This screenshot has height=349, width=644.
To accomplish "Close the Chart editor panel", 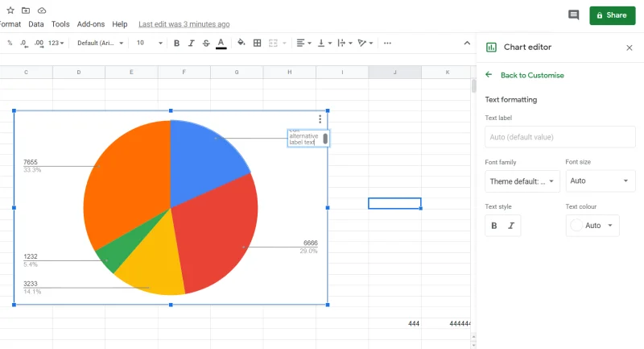I will pos(630,48).
